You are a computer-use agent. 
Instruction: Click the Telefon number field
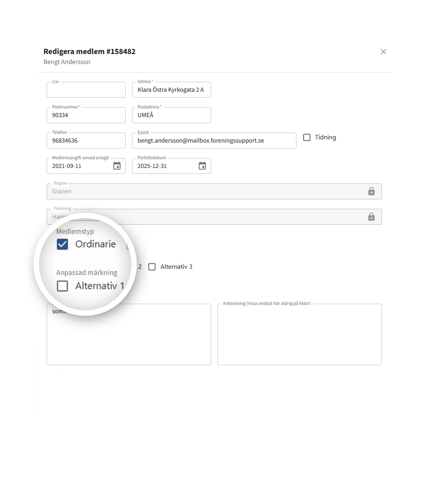point(86,141)
